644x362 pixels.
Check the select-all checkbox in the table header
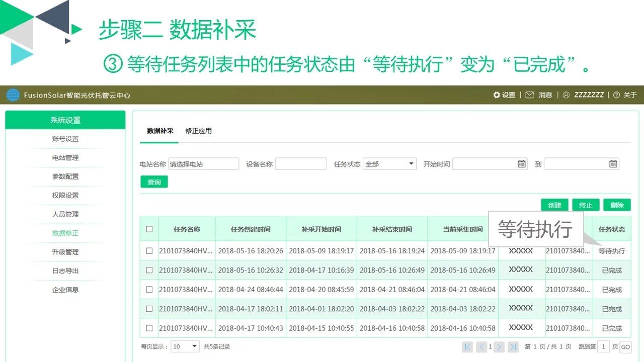(x=149, y=229)
